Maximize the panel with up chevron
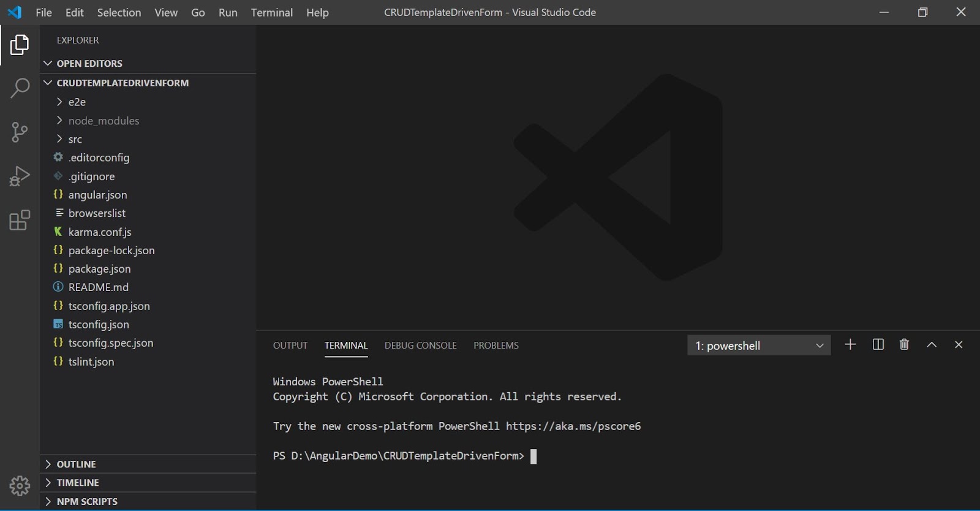980x511 pixels. (x=932, y=345)
